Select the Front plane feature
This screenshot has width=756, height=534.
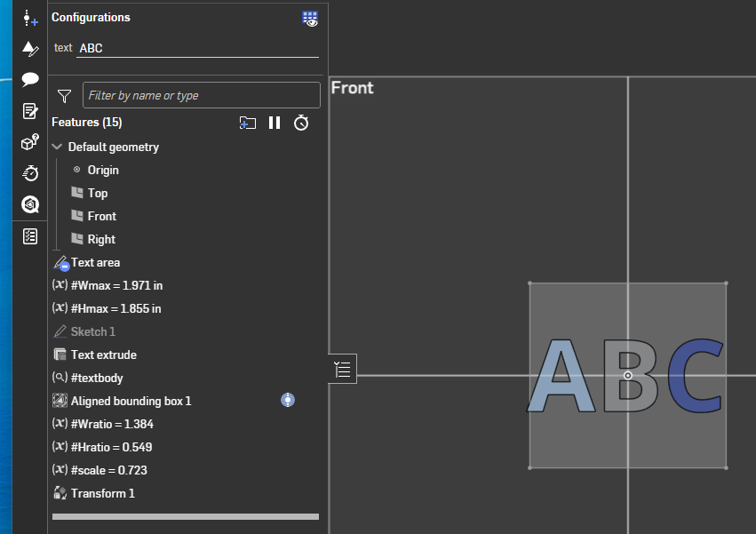coord(102,216)
